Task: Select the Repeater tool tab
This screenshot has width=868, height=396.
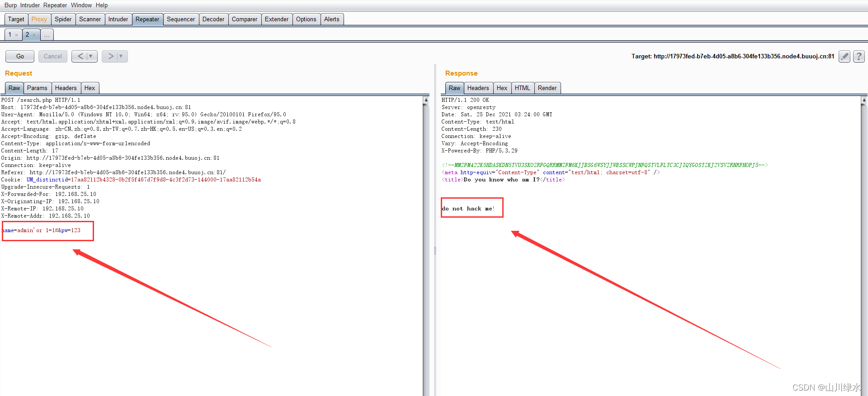Action: 147,19
